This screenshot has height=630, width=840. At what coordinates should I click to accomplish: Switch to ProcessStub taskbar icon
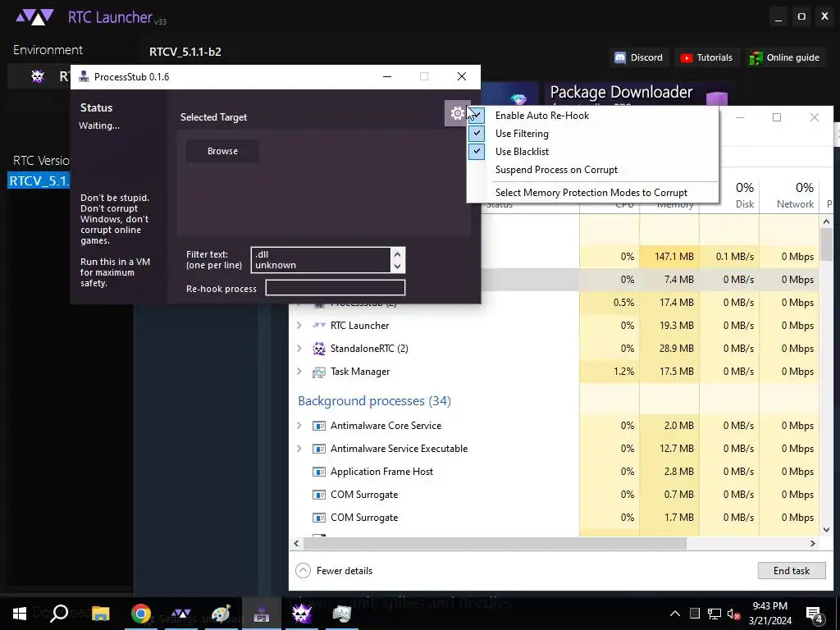[262, 614]
